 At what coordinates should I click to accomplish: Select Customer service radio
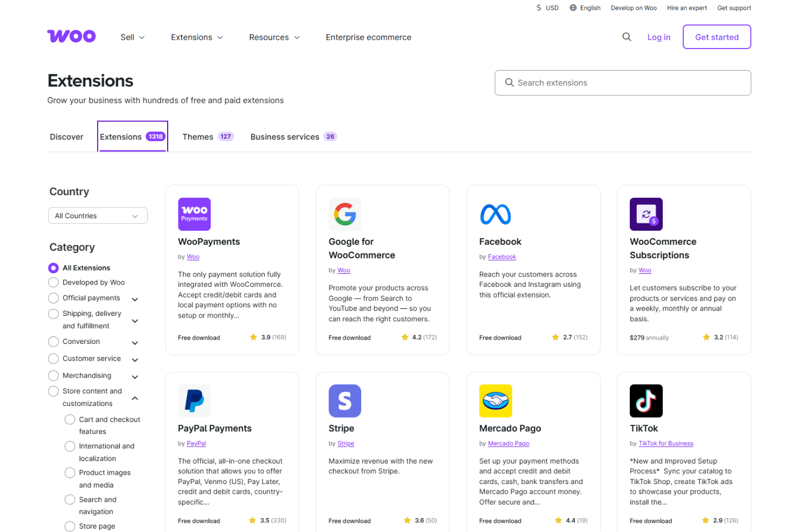pyautogui.click(x=53, y=358)
